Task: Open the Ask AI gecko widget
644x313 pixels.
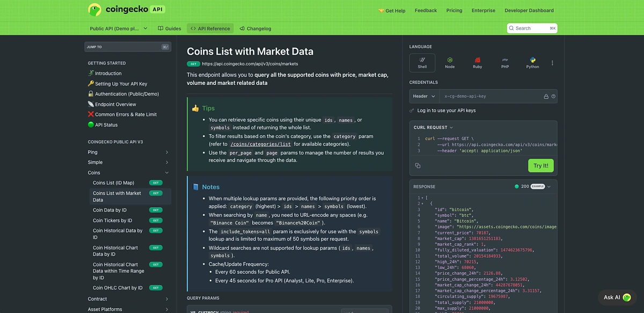Action: click(x=617, y=297)
